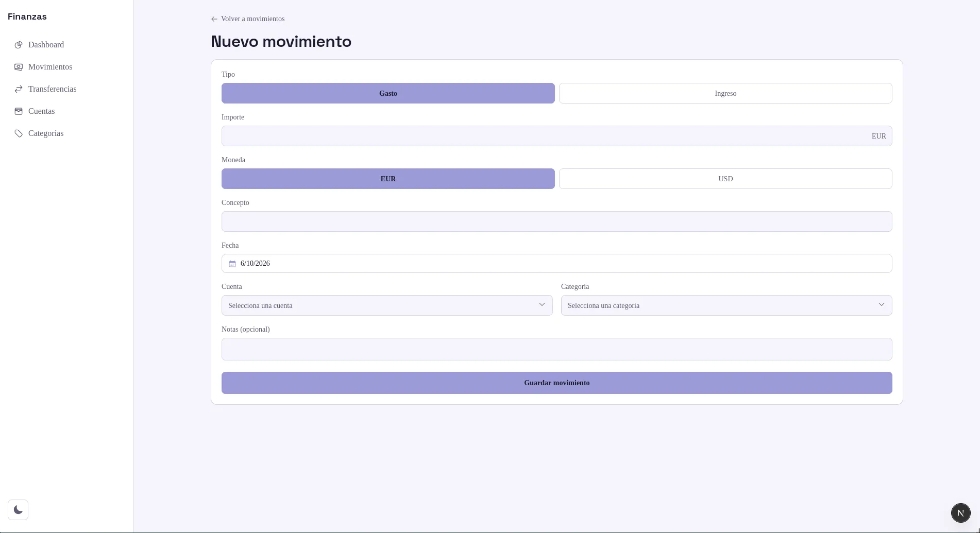The width and height of the screenshot is (980, 533).
Task: Open Movimientos section in sidebar
Action: click(66, 67)
